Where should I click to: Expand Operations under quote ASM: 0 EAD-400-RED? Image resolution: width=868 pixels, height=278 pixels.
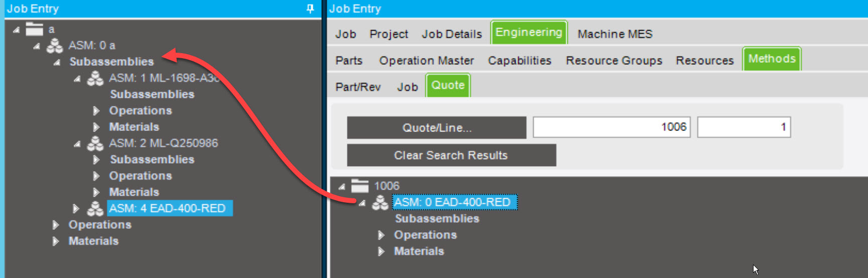pyautogui.click(x=381, y=235)
